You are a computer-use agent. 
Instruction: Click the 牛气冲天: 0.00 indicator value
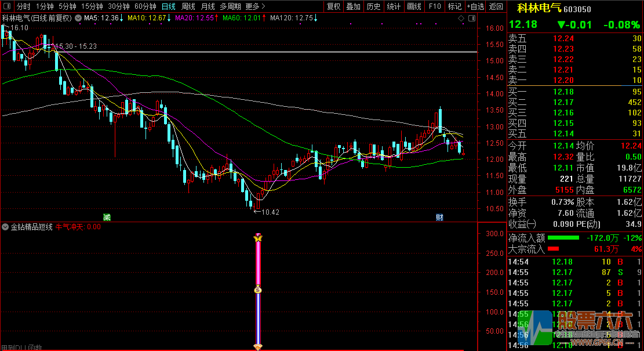78,227
